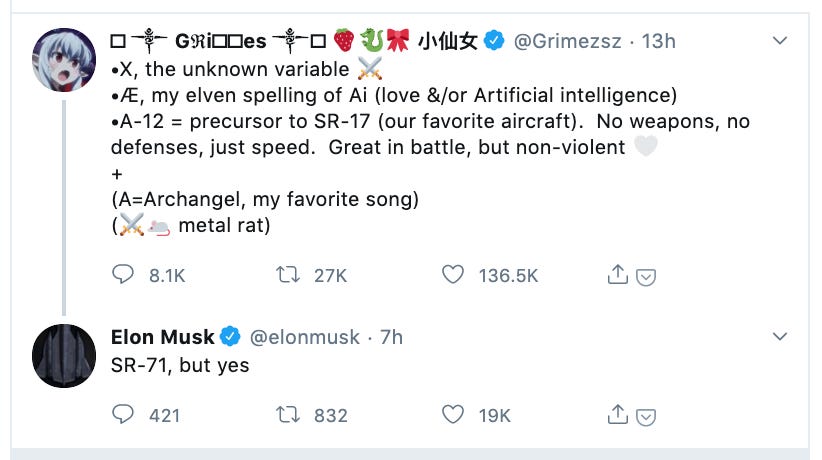The image size is (822, 460).
Task: Click the verified badge beside Elon Musk
Action: [230, 337]
